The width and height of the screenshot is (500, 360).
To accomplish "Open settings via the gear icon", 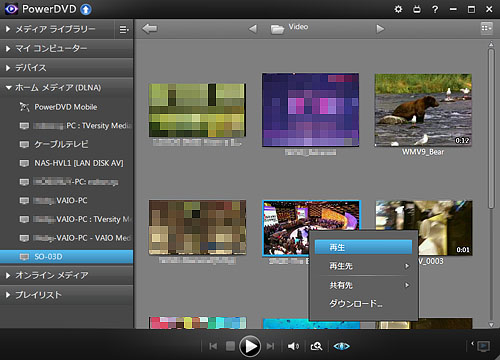I will pos(398,9).
